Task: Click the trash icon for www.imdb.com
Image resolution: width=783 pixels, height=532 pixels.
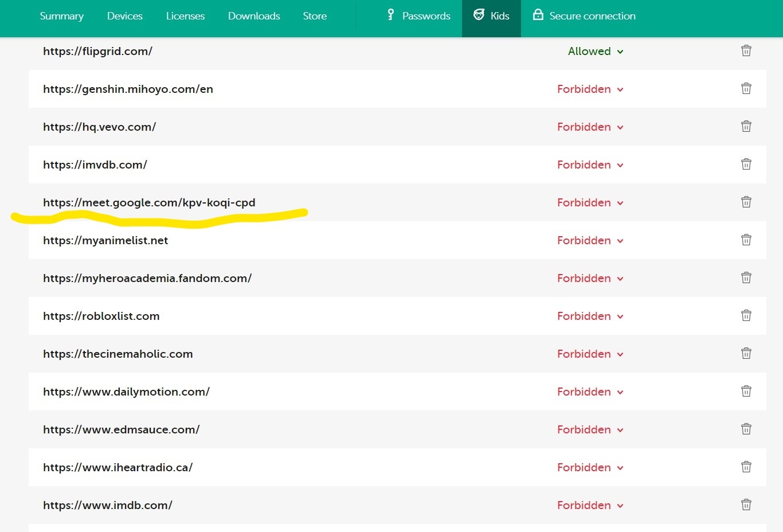Action: 746,504
